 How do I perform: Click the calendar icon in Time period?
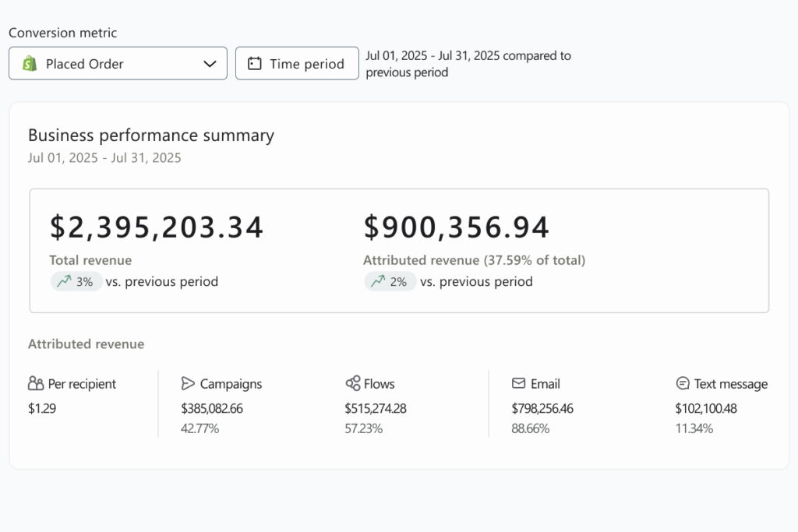[x=254, y=64]
